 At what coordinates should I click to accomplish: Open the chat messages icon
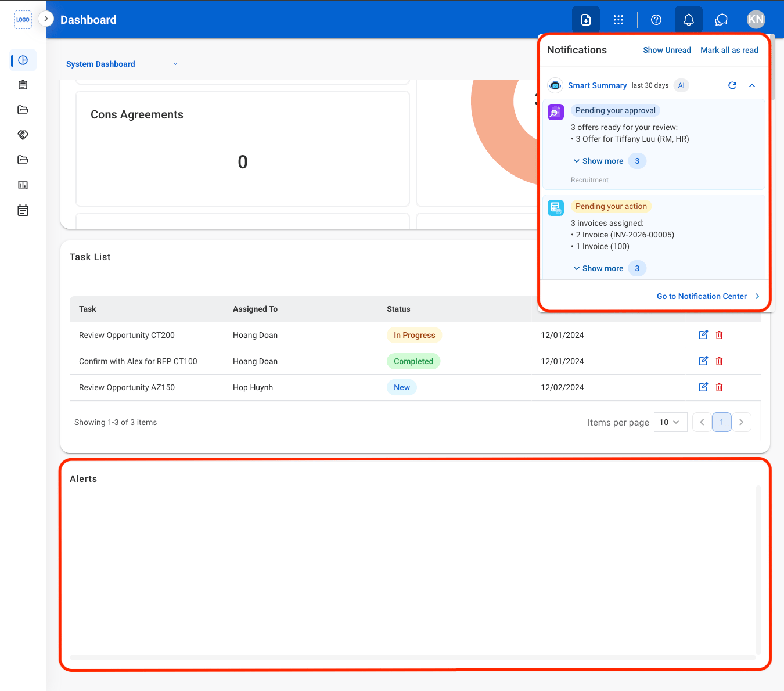coord(721,20)
